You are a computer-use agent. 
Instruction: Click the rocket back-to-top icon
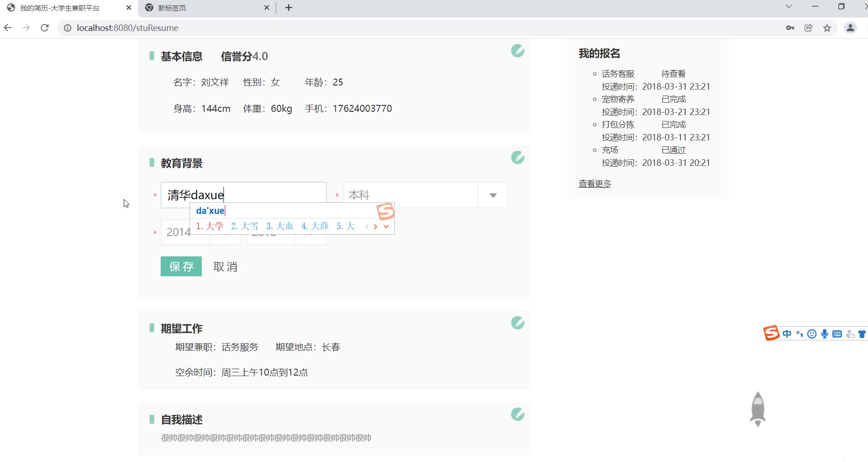(757, 409)
